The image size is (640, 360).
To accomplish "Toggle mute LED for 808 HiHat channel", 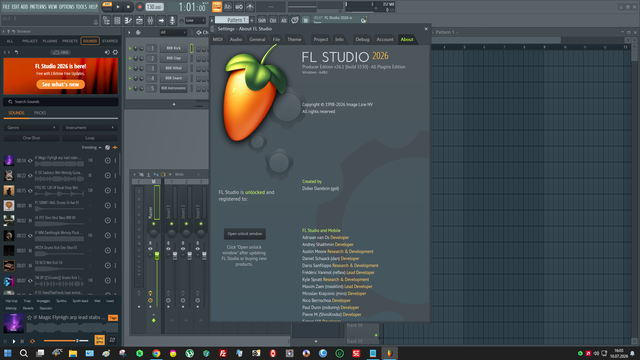I will 130,68.
